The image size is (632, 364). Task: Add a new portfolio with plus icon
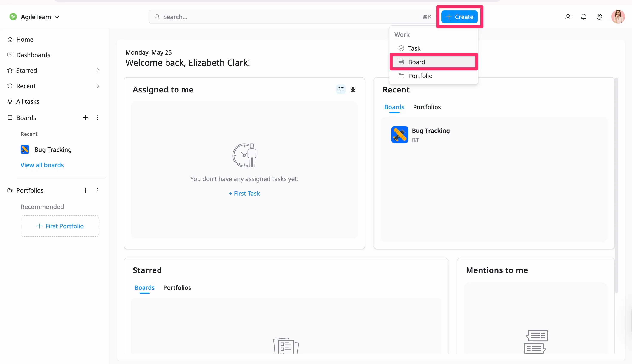[86, 190]
